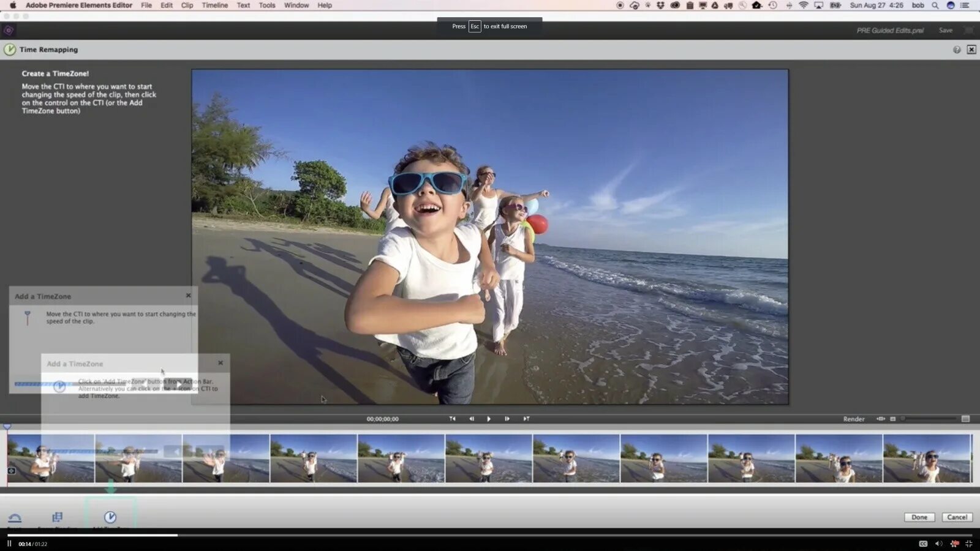Toggle closed captions with the CC button

923,544
